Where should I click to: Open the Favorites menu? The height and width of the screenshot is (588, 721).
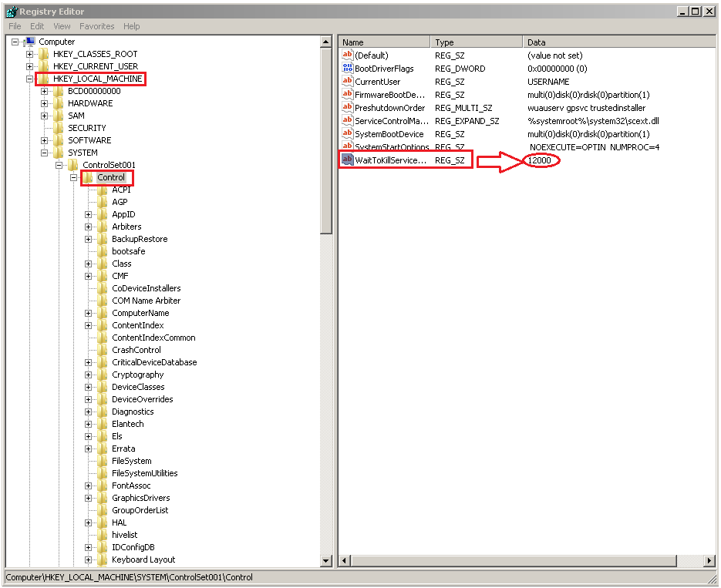[96, 26]
